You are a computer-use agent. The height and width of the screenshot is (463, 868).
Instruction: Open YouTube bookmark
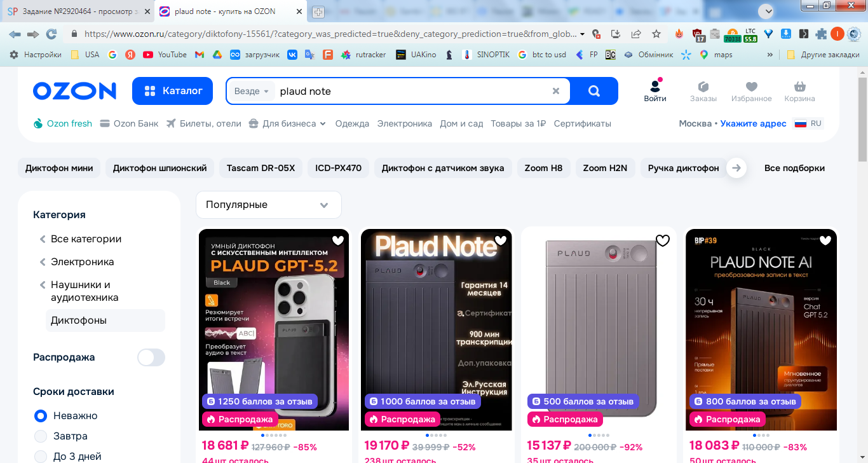[165, 55]
